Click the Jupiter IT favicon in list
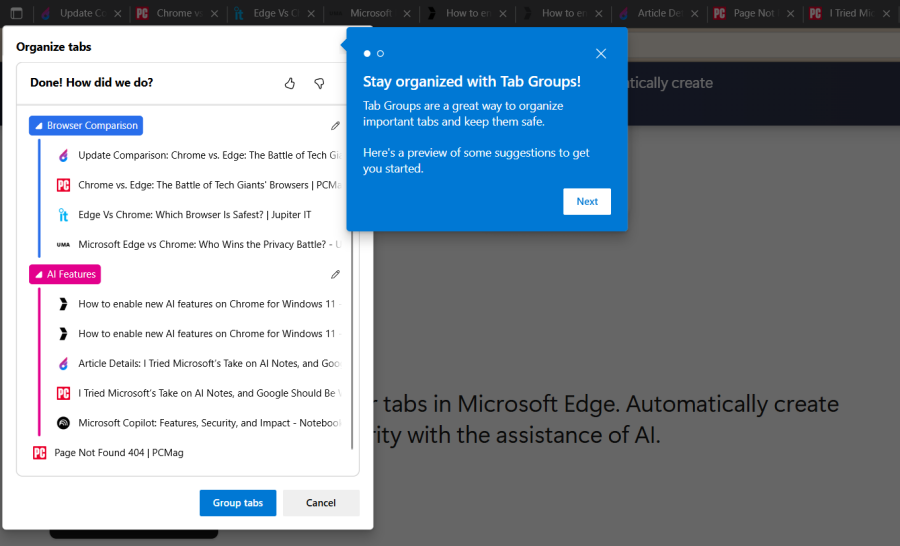 63,215
